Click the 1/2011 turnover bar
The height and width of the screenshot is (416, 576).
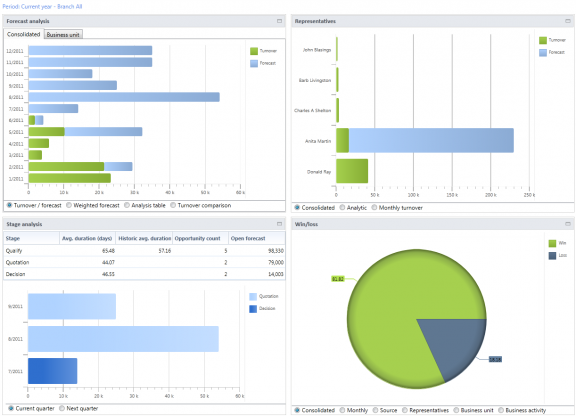pyautogui.click(x=69, y=178)
